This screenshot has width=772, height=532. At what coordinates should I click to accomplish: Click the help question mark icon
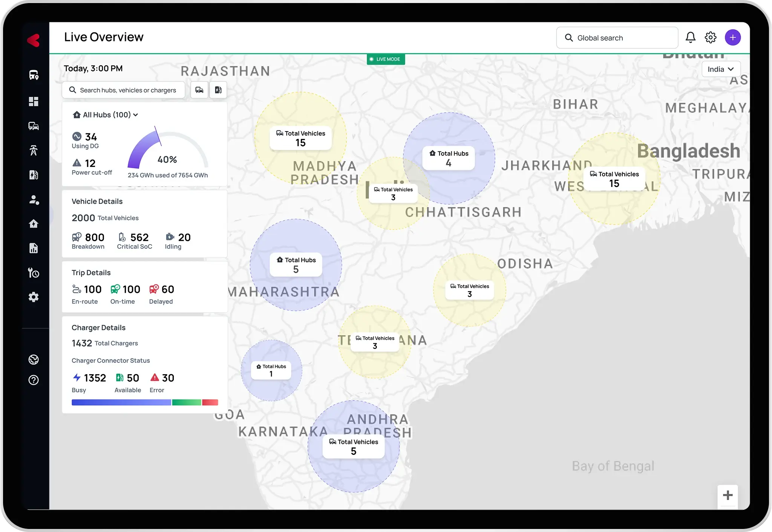[x=34, y=380]
